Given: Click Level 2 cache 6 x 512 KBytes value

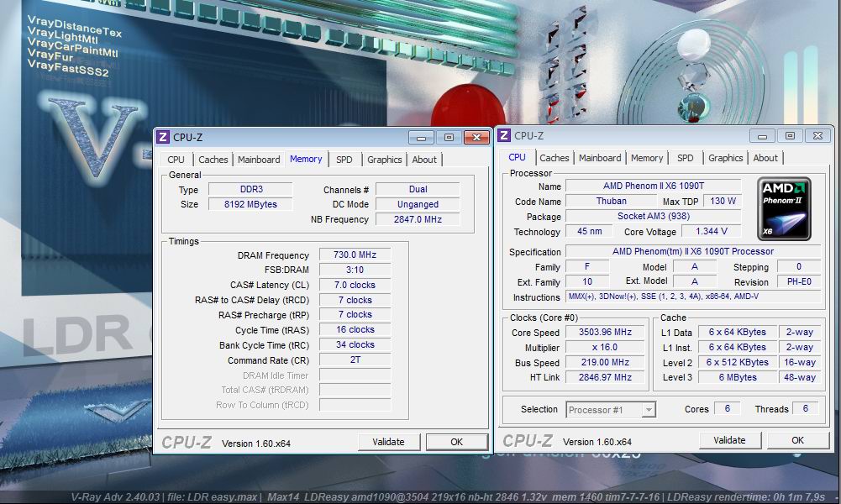Looking at the screenshot, I should point(738,362).
